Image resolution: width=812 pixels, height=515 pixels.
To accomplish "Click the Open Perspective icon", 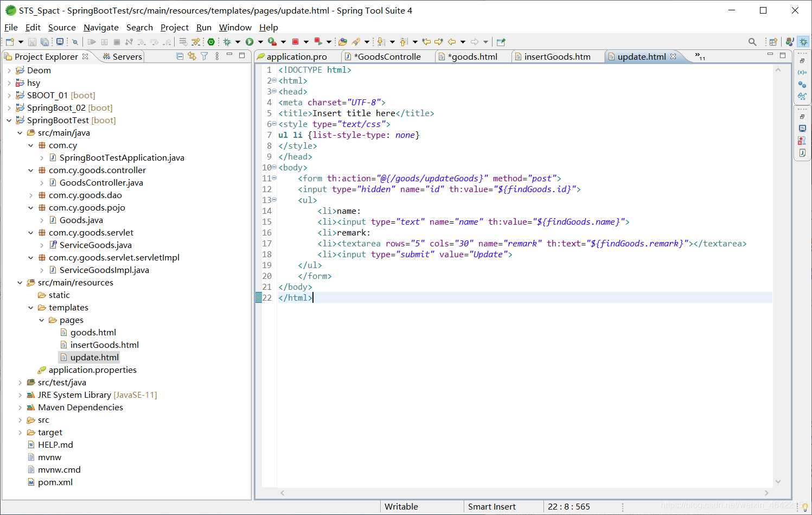I will [x=773, y=42].
